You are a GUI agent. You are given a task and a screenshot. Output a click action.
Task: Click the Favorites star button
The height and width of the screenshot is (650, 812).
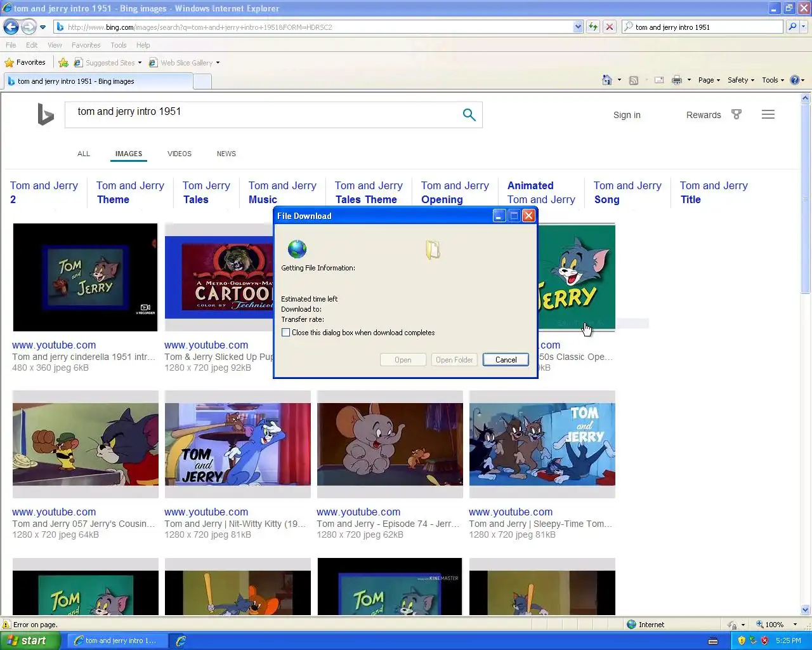click(x=25, y=62)
